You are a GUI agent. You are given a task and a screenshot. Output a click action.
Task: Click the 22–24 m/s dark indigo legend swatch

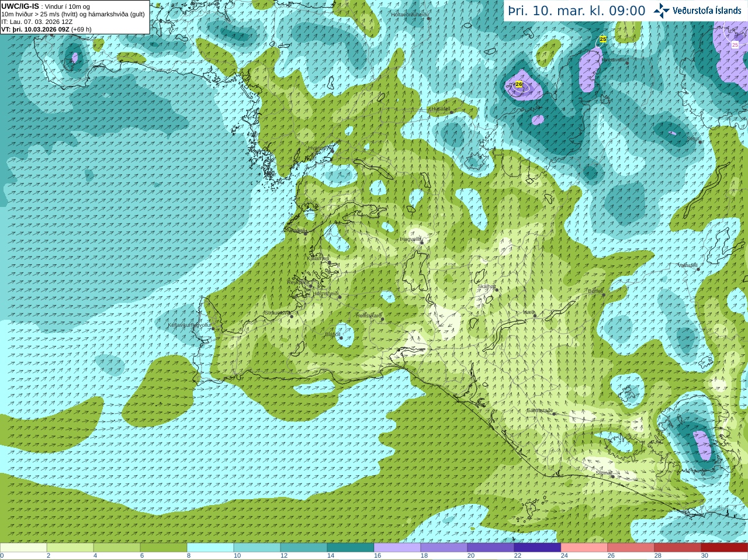[538, 548]
